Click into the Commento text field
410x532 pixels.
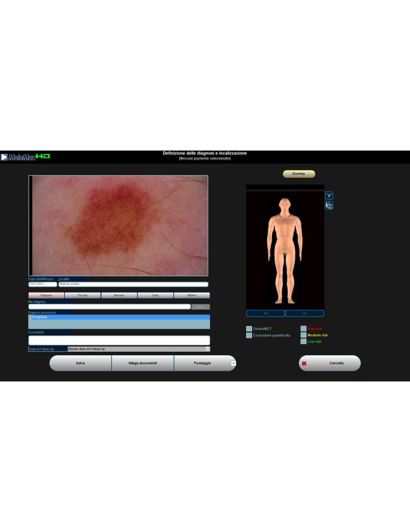tap(119, 340)
